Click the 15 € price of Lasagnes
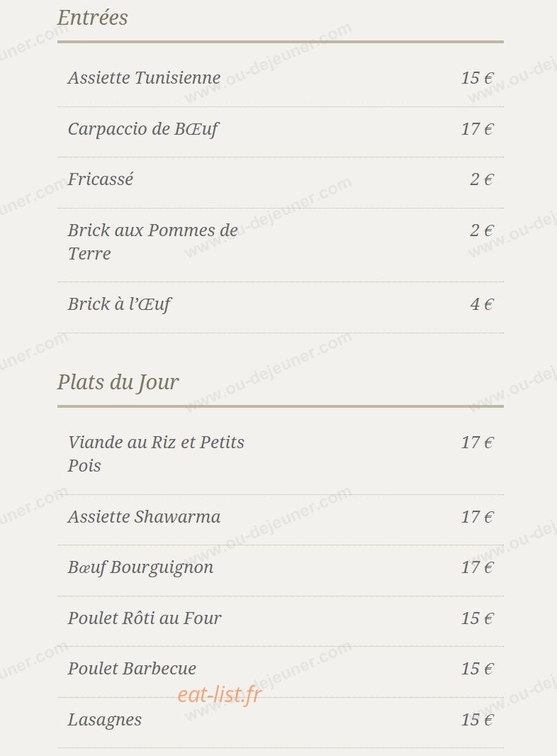 (478, 720)
